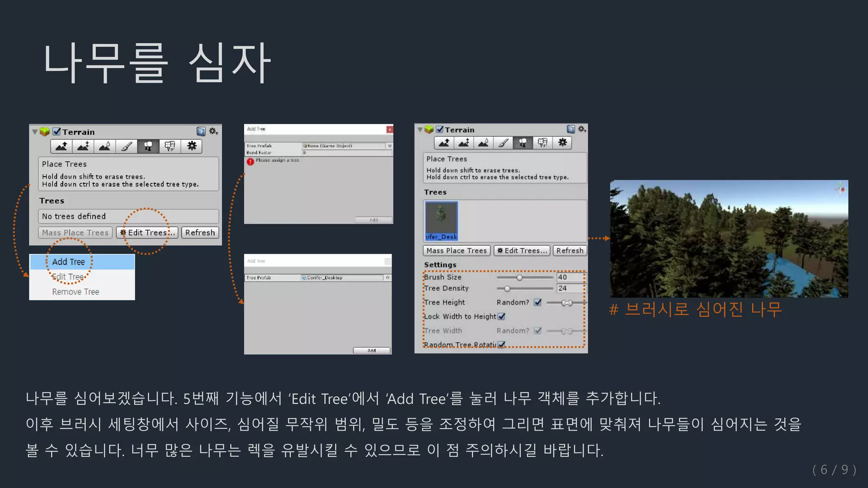Click Bend Factor field in Add Tree dialog
Image resolution: width=868 pixels, height=488 pixels.
(347, 152)
